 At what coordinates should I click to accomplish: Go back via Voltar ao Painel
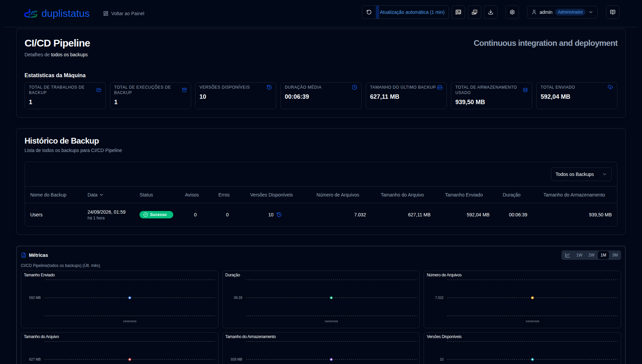click(124, 13)
